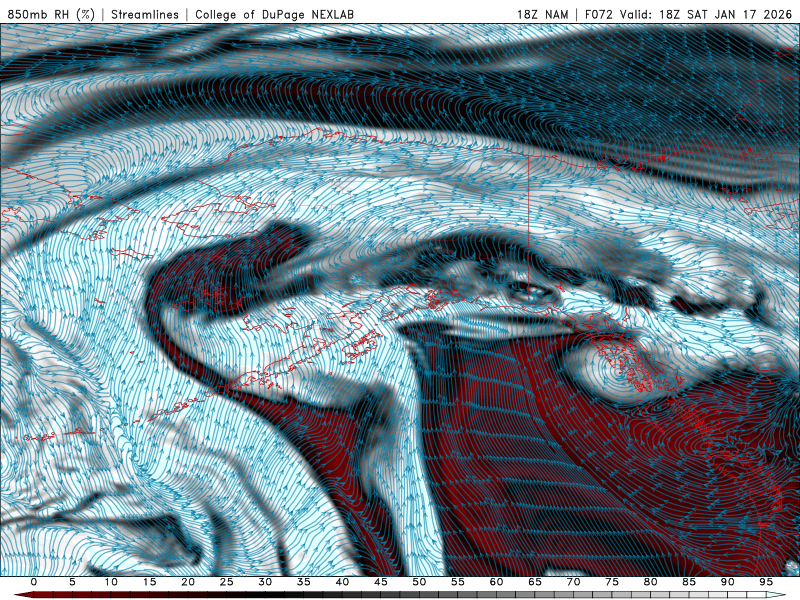800x600 pixels.
Task: Click the "80" colorbar scale label
Action: pos(650,582)
